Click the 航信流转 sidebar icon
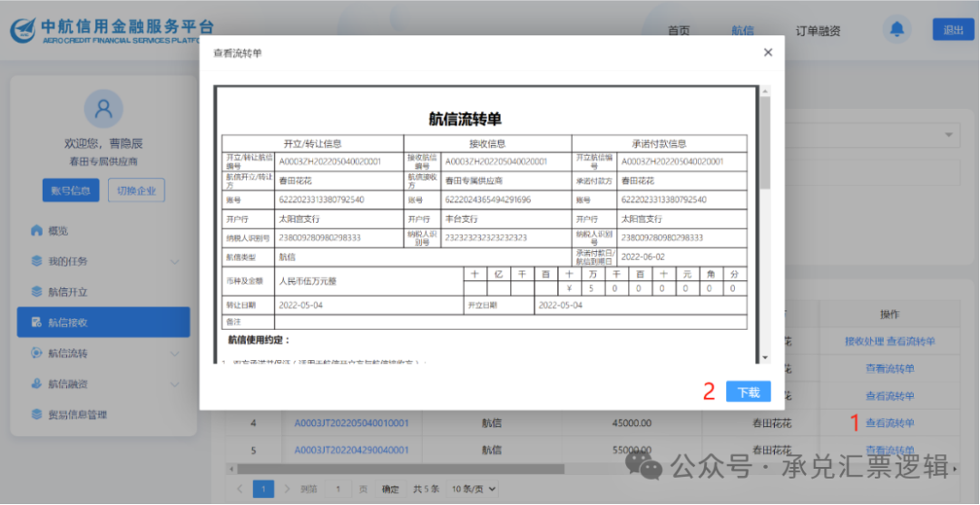This screenshot has height=505, width=980. tap(37, 353)
